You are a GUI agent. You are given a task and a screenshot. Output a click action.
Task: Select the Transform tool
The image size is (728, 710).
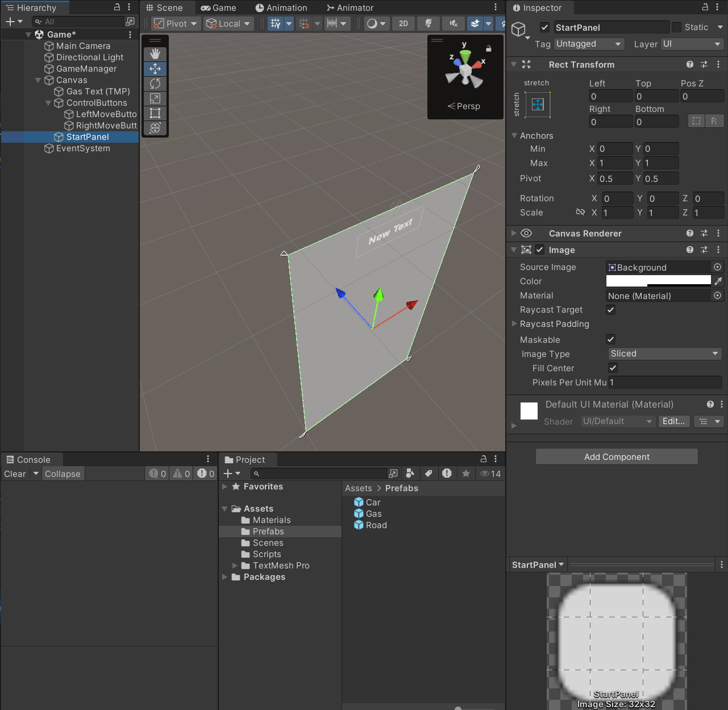155,128
